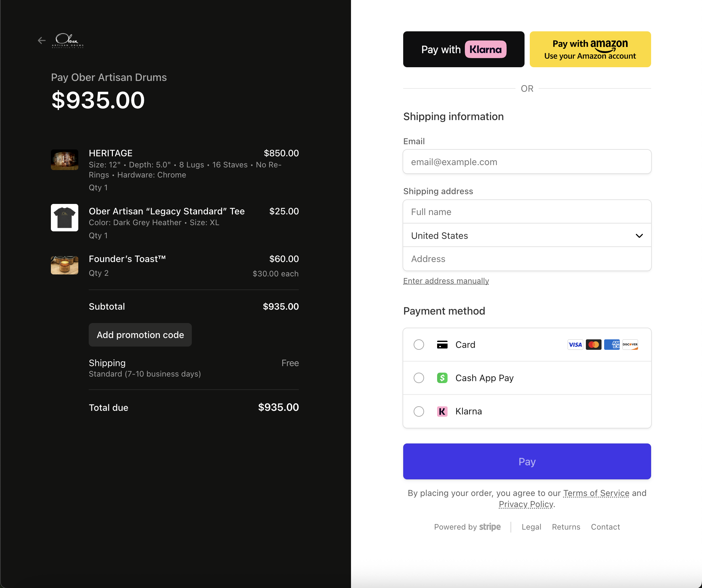Screen dimensions: 702x588
Task: Open the United States country dropdown
Action: pos(526,236)
